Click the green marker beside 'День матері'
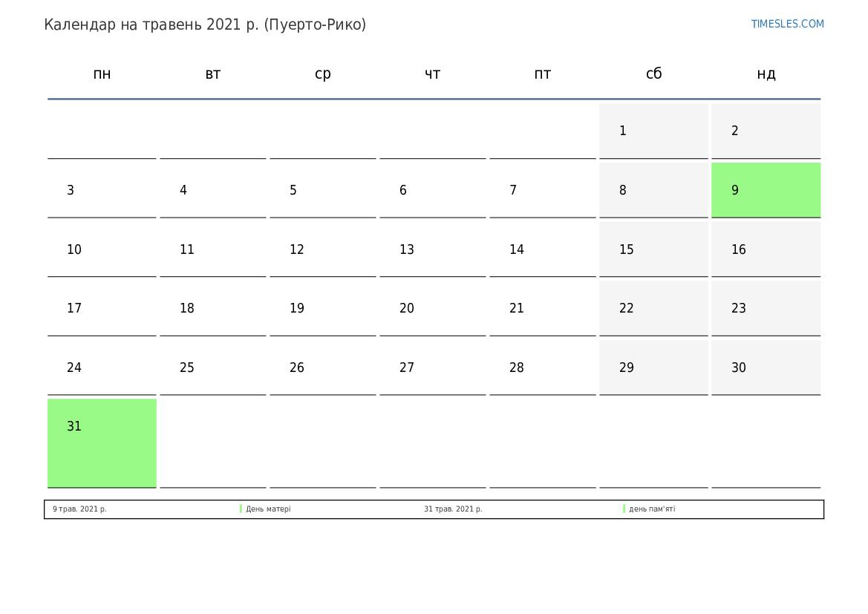Viewport: 868px width, 614px height. (241, 509)
